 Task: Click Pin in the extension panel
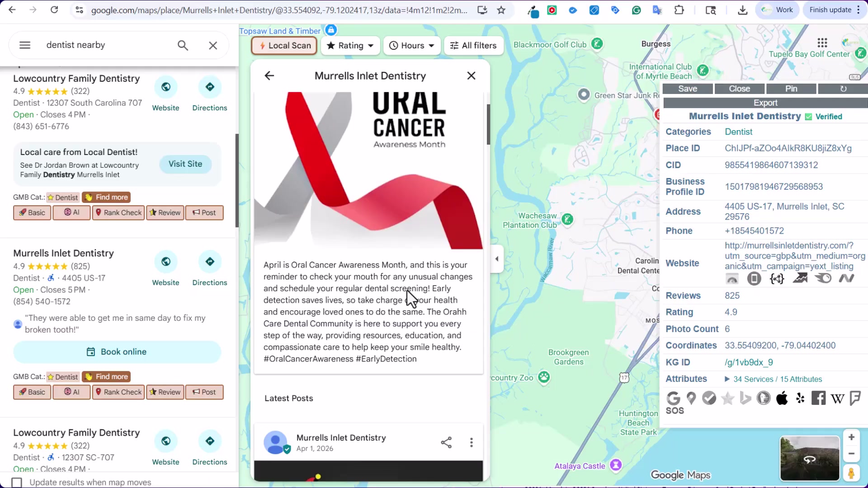click(791, 89)
